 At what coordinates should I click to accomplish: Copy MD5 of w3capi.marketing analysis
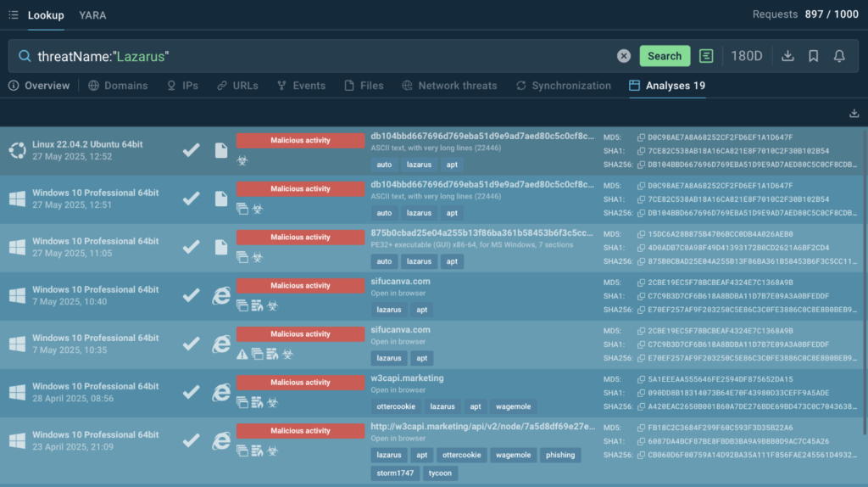pyautogui.click(x=641, y=379)
